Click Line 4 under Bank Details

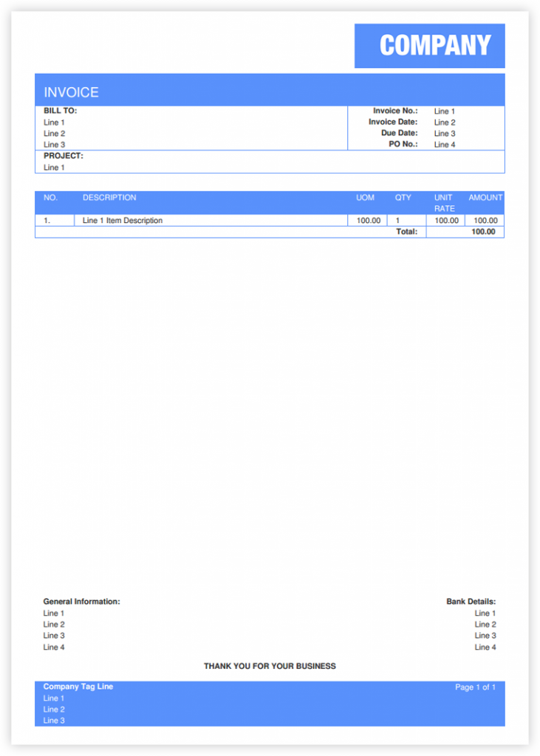click(x=485, y=647)
